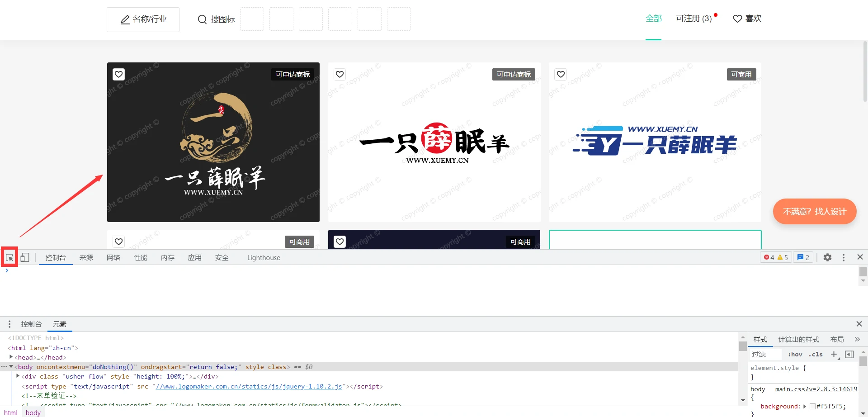The image size is (868, 417).
Task: Like the second-row white logo card
Action: click(x=118, y=242)
